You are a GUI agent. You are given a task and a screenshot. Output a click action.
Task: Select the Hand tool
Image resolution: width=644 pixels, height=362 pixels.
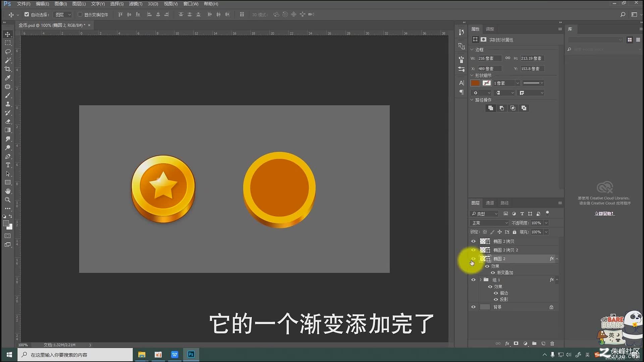(x=8, y=191)
